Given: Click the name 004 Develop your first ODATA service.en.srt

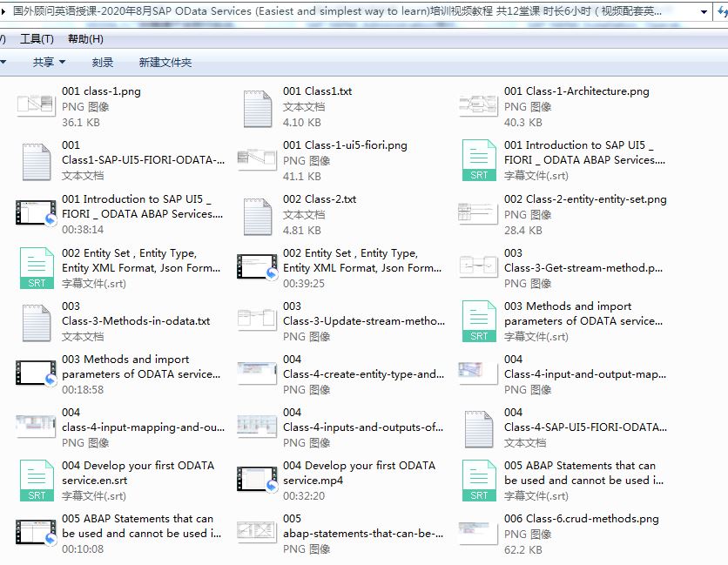Looking at the screenshot, I should click(138, 473).
